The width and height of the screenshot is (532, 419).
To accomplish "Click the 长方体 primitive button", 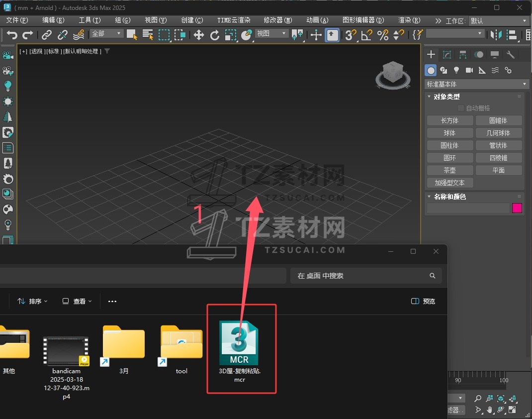I will click(x=449, y=120).
